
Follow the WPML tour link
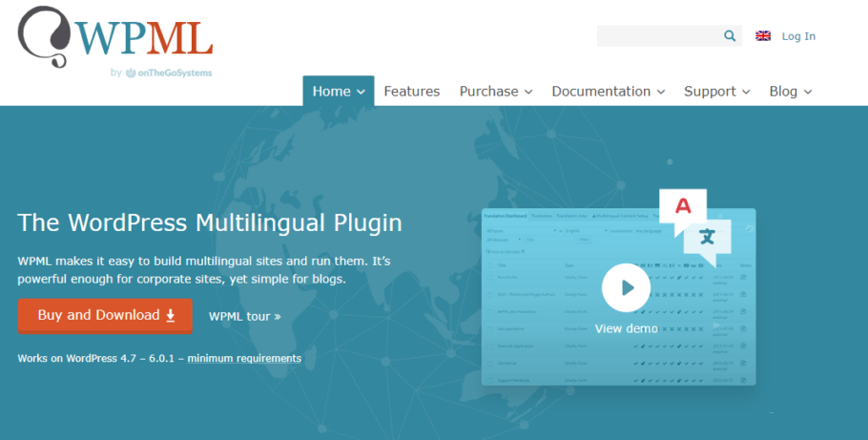tap(245, 317)
